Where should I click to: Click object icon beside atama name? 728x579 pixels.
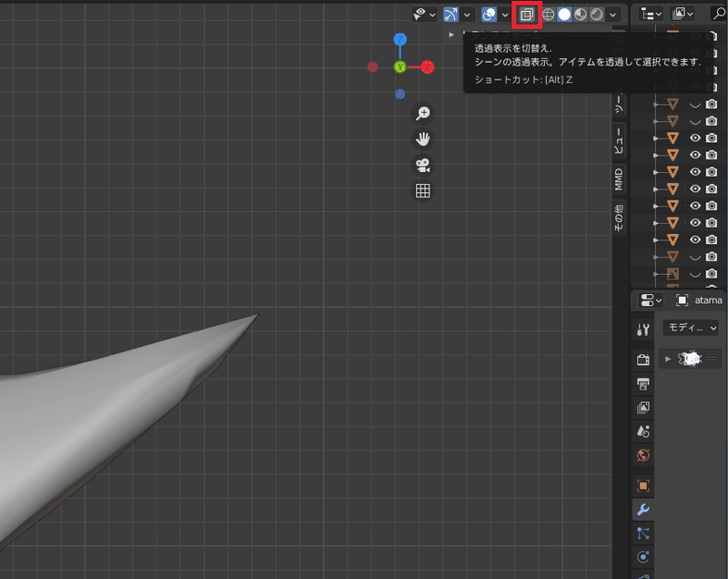(x=682, y=300)
